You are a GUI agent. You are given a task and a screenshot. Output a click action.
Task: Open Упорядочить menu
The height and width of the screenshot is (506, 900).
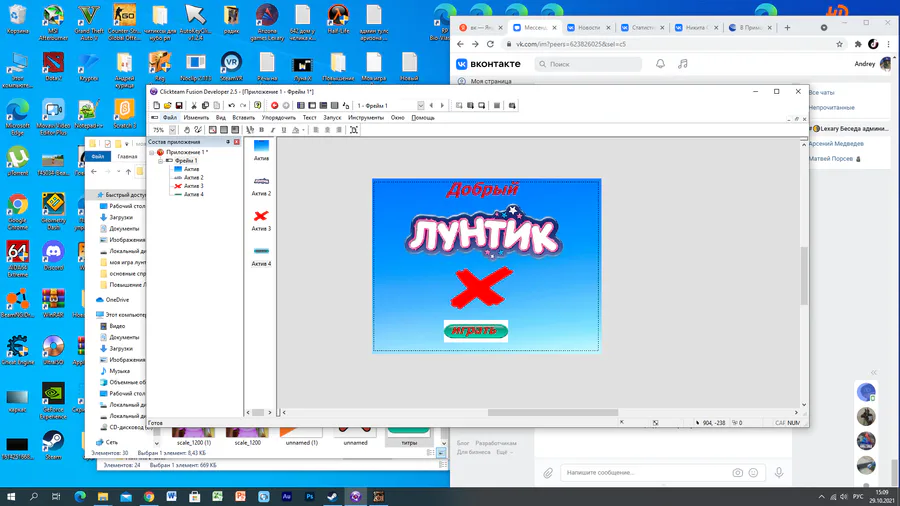pos(279,118)
